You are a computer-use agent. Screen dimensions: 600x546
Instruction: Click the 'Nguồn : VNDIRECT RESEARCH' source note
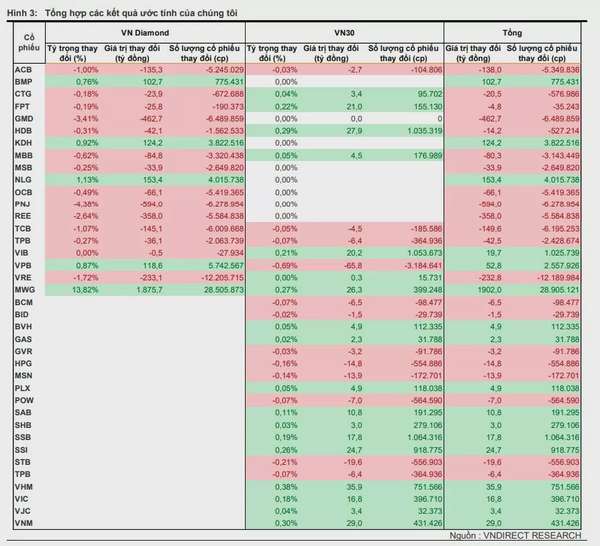(515, 535)
